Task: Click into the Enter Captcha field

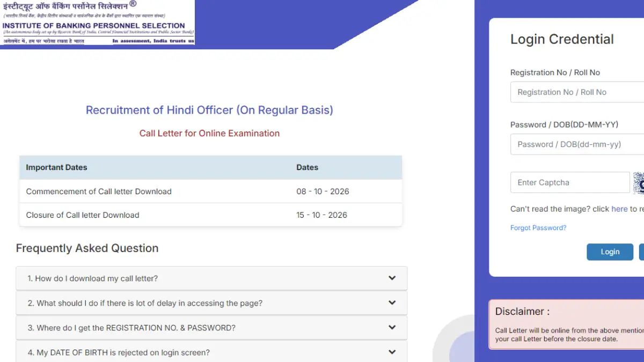Action: click(x=570, y=182)
